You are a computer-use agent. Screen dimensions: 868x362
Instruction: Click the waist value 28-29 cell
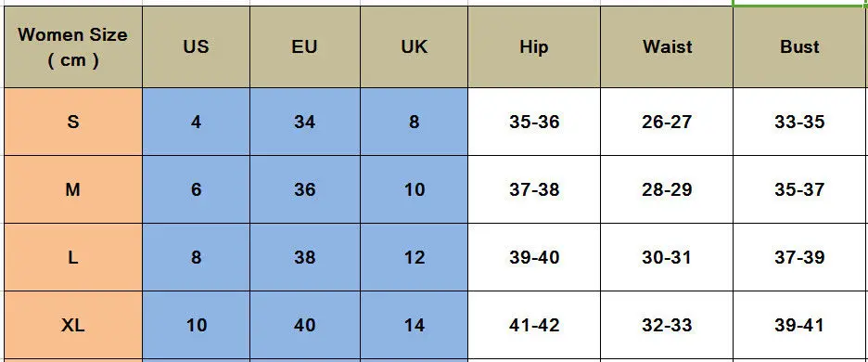pos(667,189)
